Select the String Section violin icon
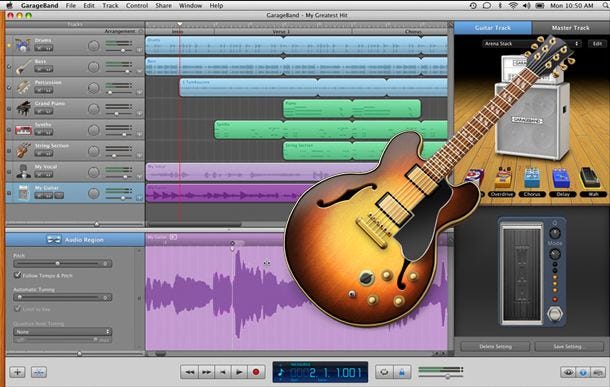 click(x=23, y=151)
